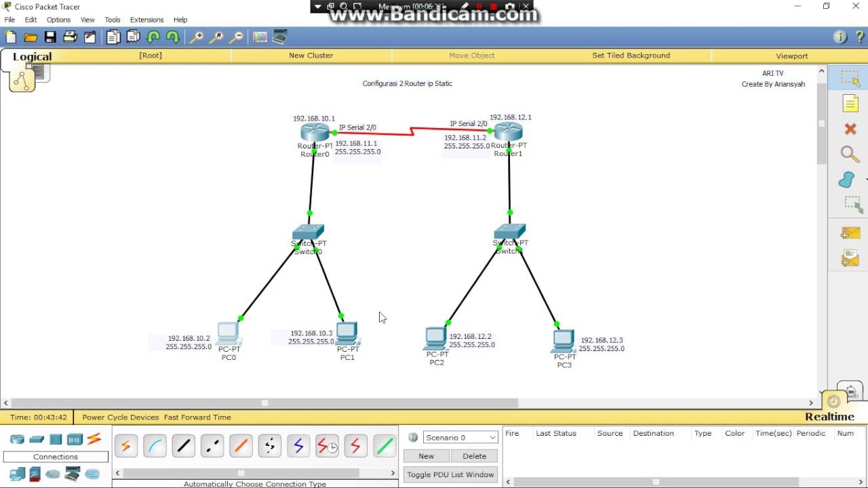Select the Inspect magnifier tool
Image resolution: width=868 pixels, height=488 pixels.
coord(850,155)
